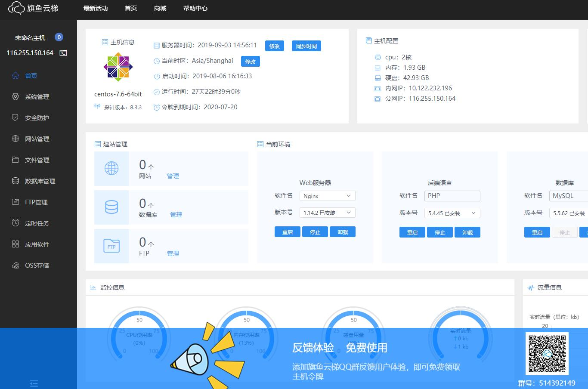Click the QQ group number 514392149
588x389 pixels.
click(557, 383)
